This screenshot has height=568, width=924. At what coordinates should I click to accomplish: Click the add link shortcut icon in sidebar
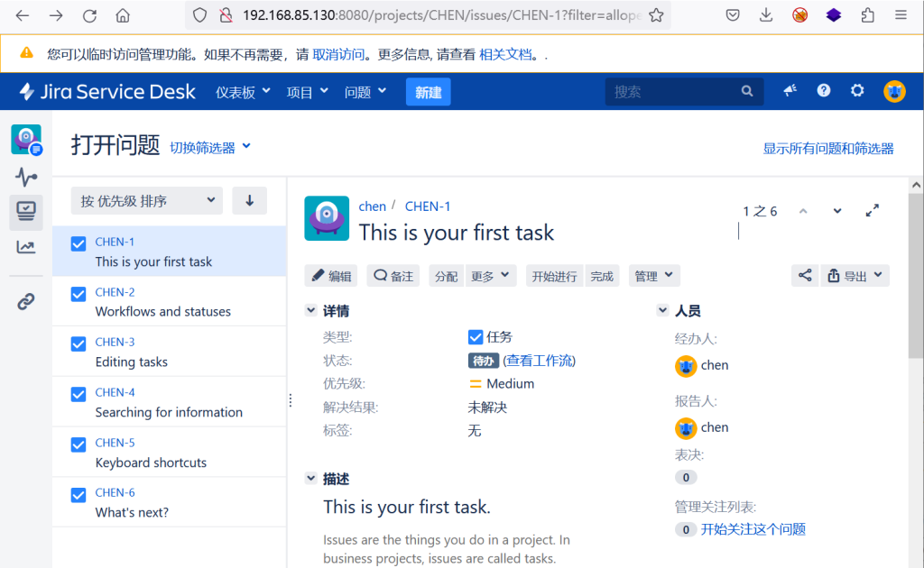26,301
